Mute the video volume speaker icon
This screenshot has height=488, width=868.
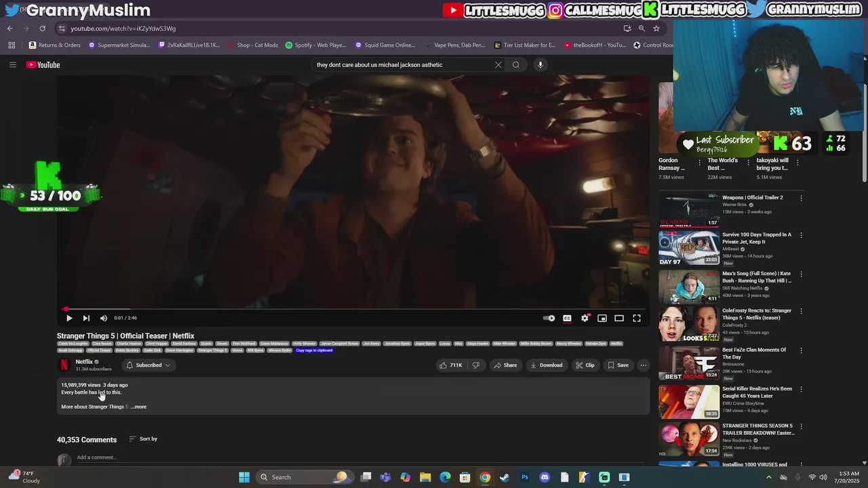[104, 318]
